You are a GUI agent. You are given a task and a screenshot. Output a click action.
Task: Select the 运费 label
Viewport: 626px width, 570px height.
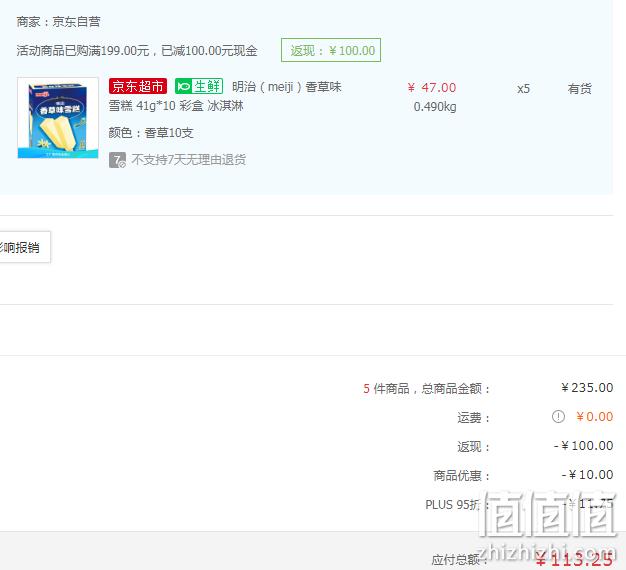[473, 418]
